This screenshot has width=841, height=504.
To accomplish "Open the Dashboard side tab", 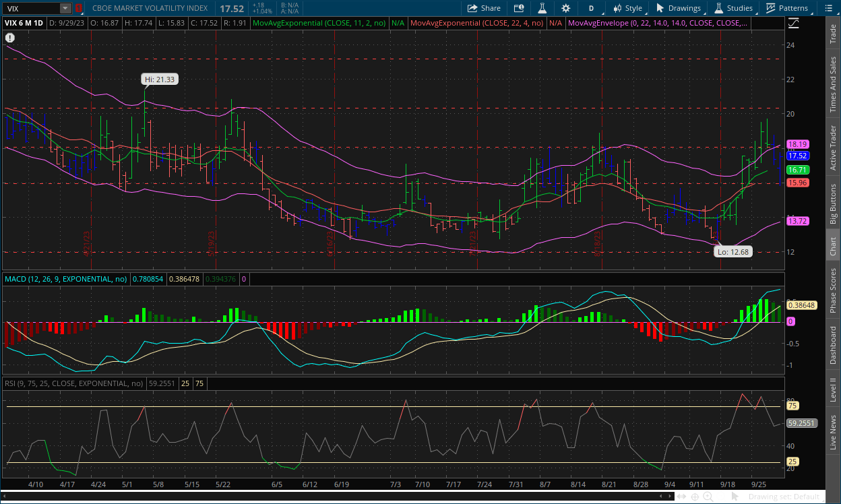I will (833, 346).
